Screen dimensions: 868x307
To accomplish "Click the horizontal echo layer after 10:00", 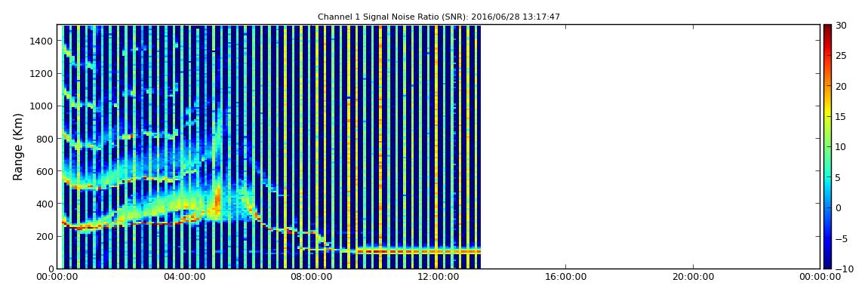I will click(418, 252).
